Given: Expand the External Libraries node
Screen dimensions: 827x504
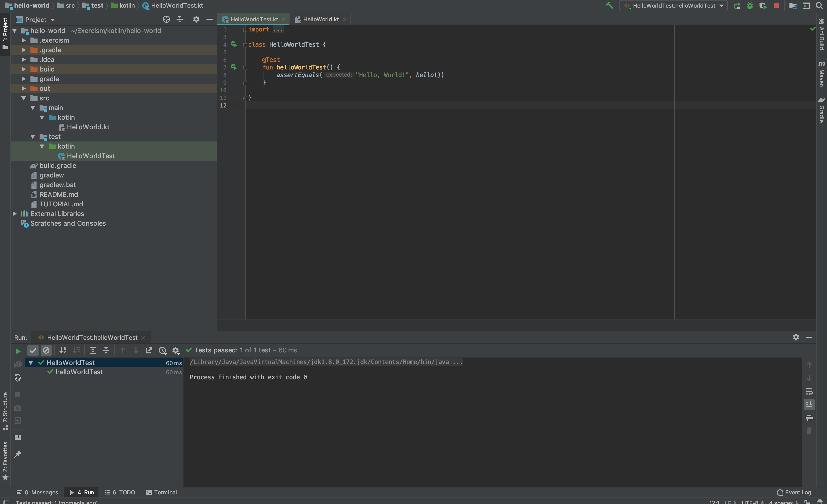Looking at the screenshot, I should coord(14,214).
